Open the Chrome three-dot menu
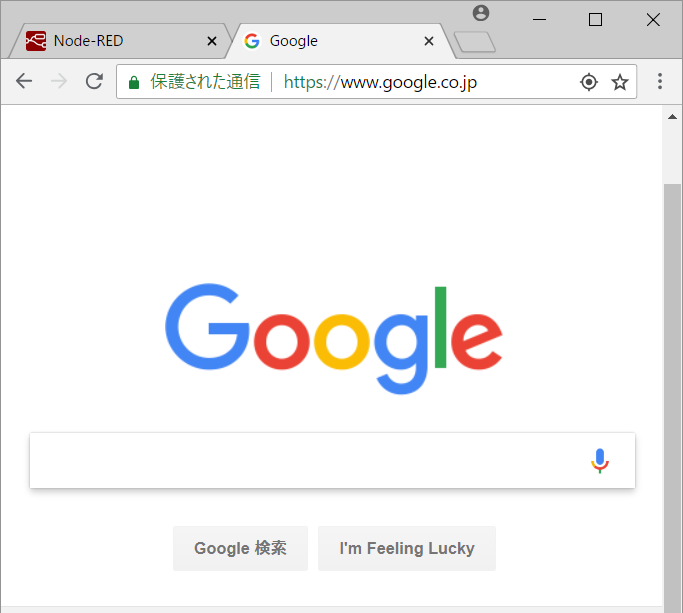 pos(660,81)
